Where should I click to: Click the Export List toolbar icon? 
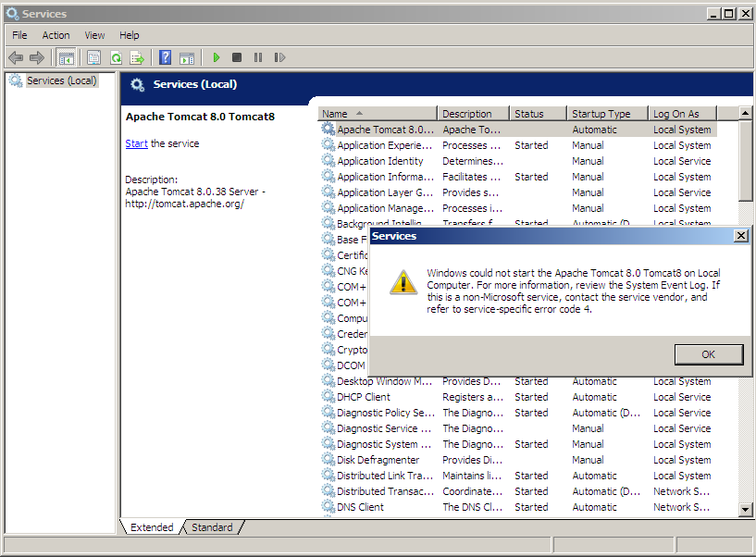click(137, 58)
